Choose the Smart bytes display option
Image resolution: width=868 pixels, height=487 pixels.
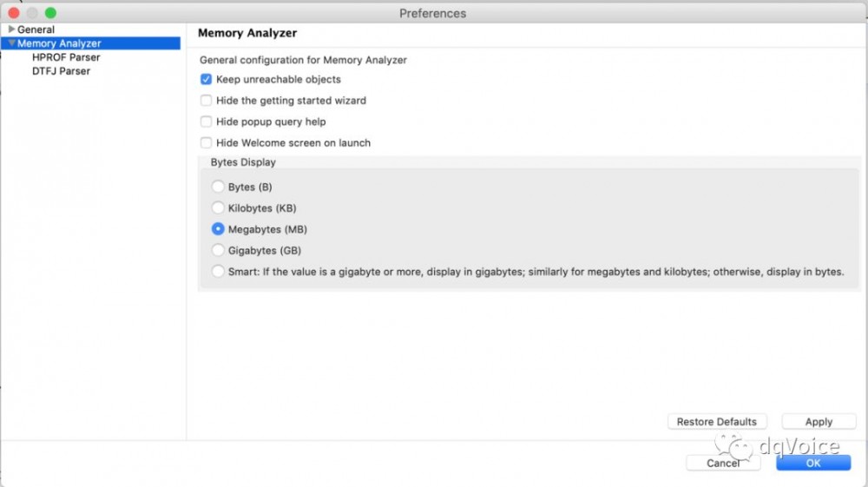click(x=218, y=272)
